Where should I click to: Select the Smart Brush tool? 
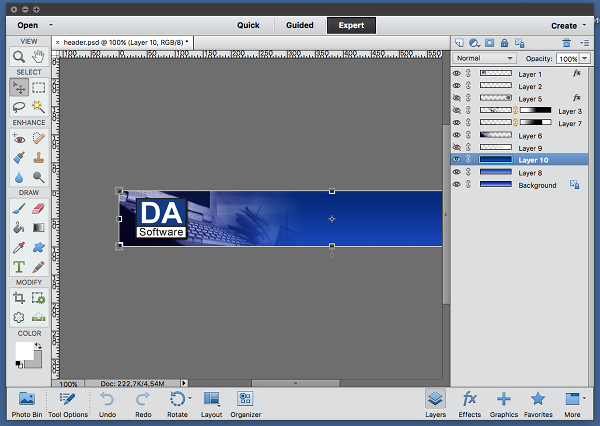(19, 157)
